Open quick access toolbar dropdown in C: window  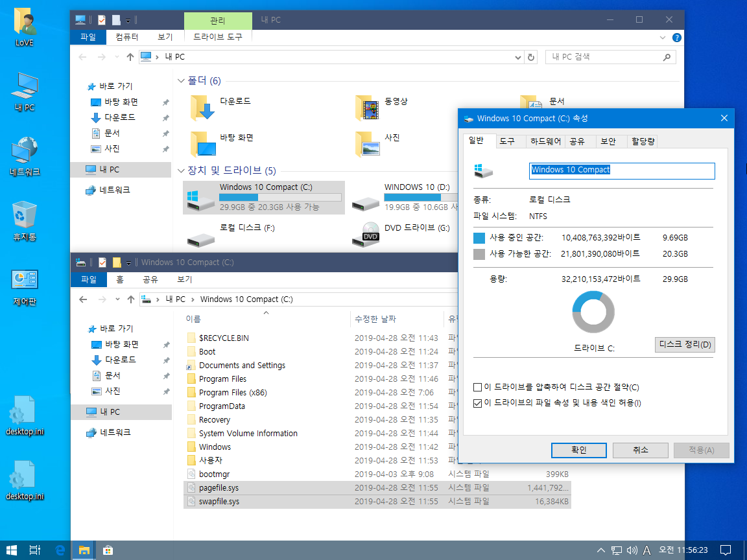pyautogui.click(x=128, y=263)
